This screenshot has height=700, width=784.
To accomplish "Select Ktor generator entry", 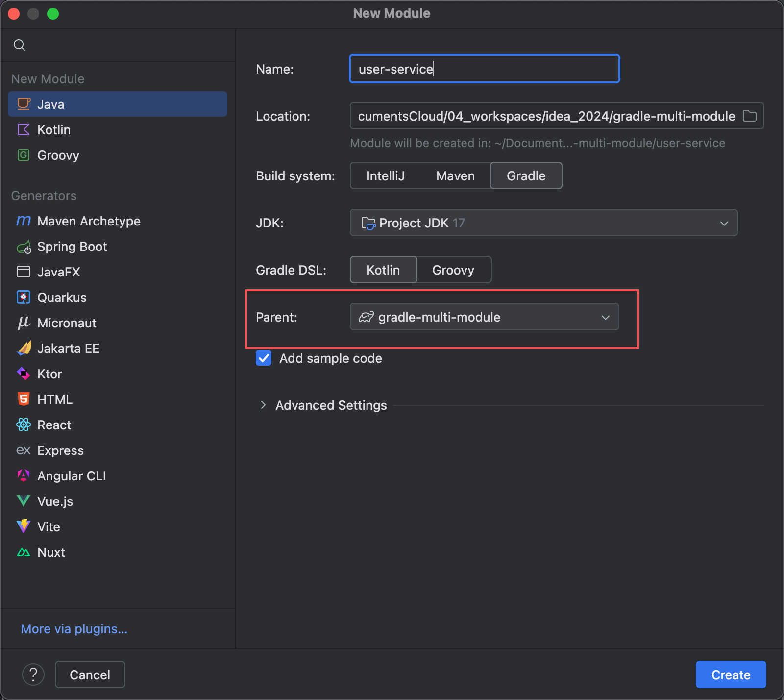I will click(118, 374).
